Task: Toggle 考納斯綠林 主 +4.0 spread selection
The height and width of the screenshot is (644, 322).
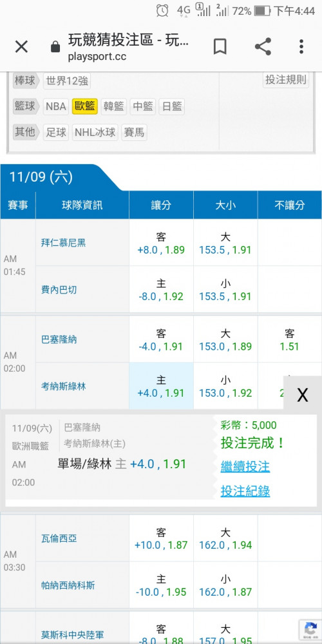Action: pyautogui.click(x=161, y=386)
